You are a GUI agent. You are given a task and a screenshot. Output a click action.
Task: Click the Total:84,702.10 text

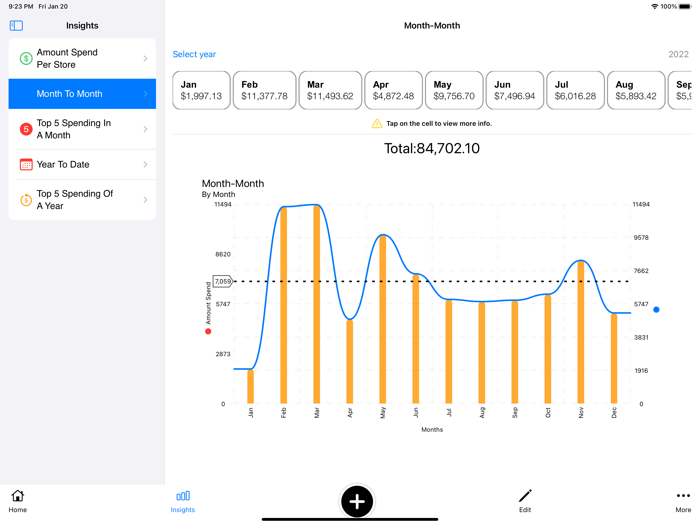[432, 148]
